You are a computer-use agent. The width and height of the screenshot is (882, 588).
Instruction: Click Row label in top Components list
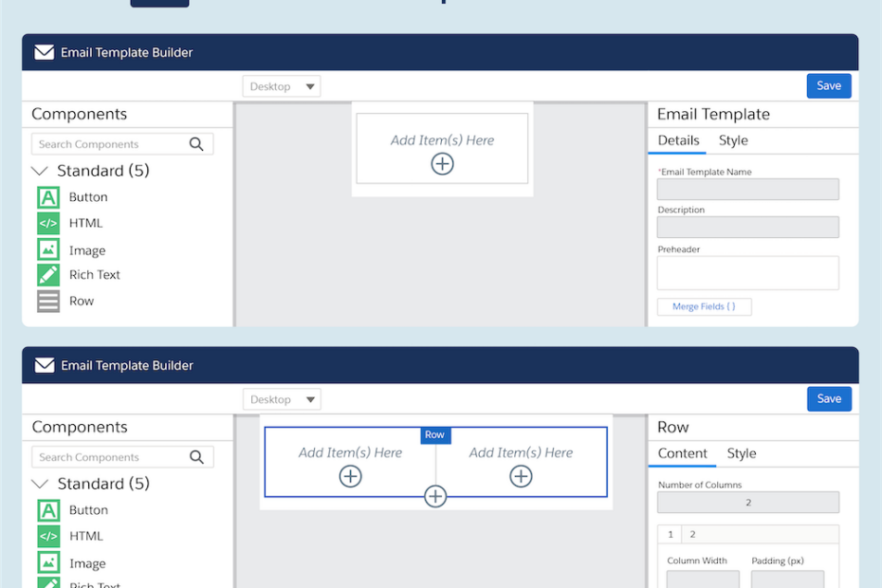82,301
